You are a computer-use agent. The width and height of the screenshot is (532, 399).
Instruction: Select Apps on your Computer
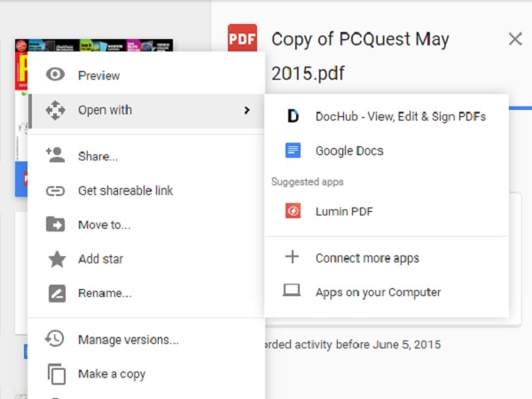pyautogui.click(x=387, y=292)
